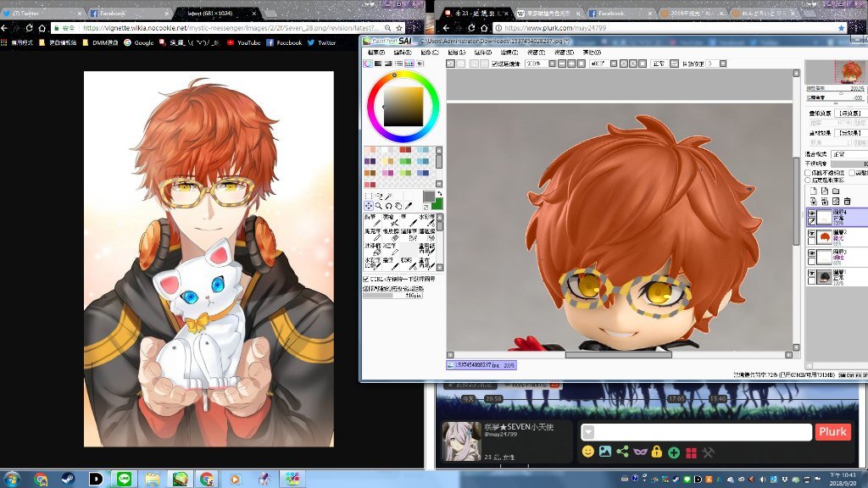The width and height of the screenshot is (868, 488).
Task: Create a new layer in SAI layer panel
Action: point(815,191)
